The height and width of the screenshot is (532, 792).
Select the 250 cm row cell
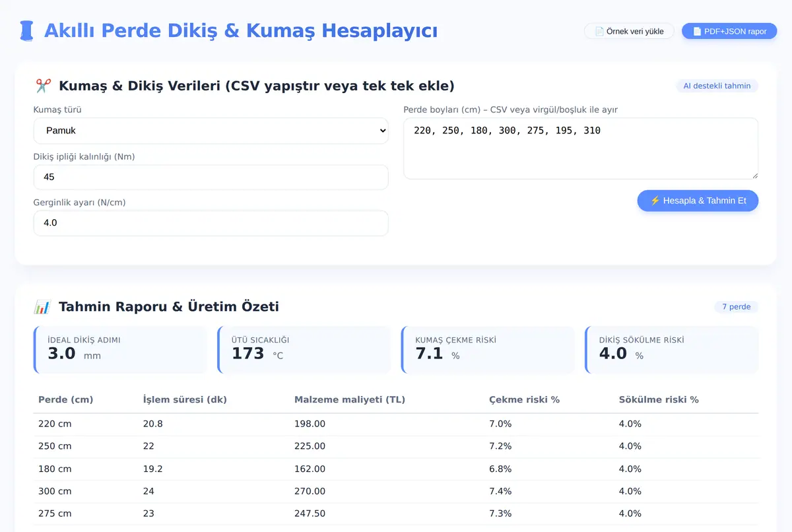click(x=55, y=446)
